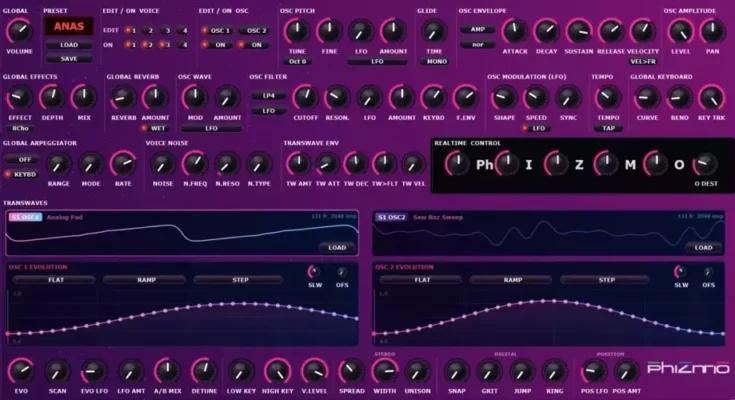Open the LP4 filter type selector
The image size is (735, 400).
(x=269, y=96)
